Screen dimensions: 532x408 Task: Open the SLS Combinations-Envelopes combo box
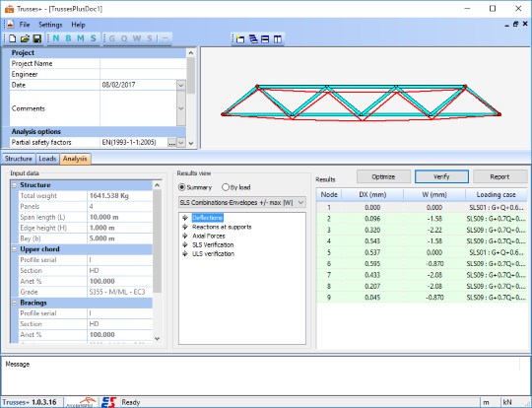pyautogui.click(x=242, y=203)
